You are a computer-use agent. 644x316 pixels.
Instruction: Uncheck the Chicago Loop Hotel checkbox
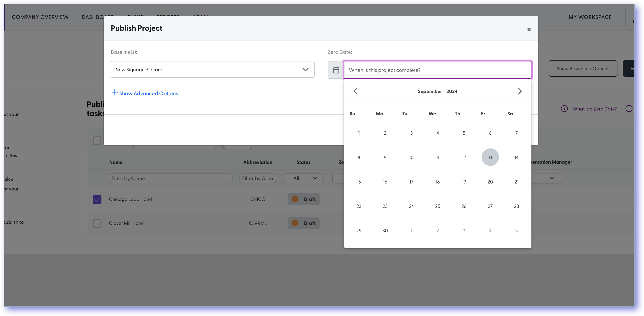click(x=97, y=199)
